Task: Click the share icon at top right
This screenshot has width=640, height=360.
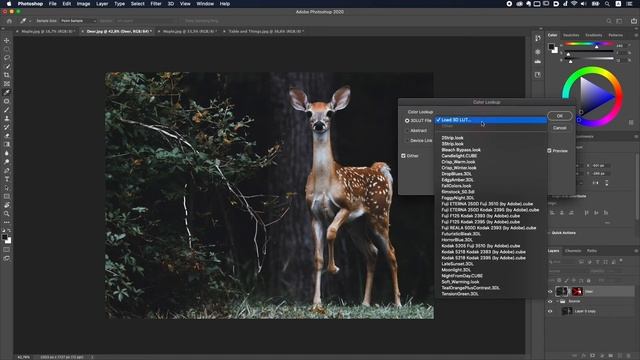Action: (x=634, y=21)
